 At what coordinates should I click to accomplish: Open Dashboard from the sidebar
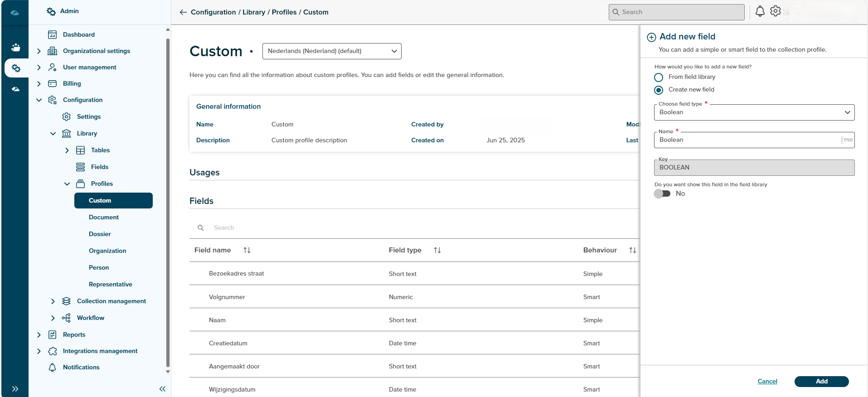pos(79,35)
